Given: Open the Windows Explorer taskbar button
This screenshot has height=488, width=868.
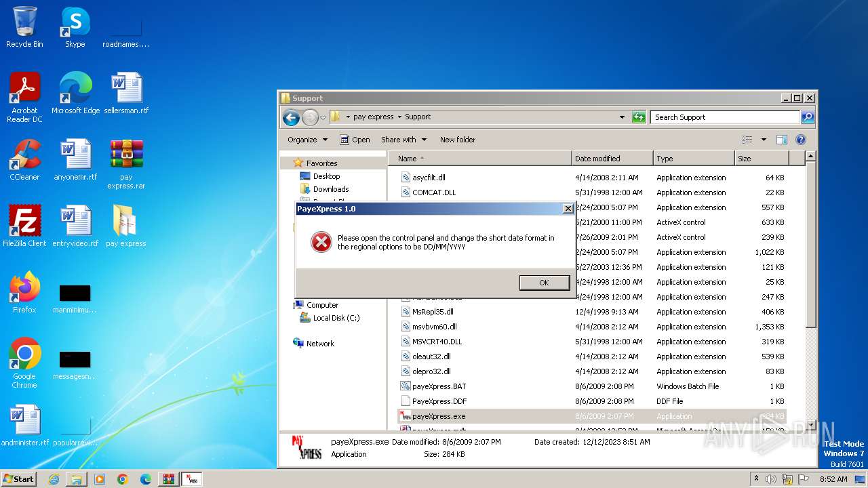Looking at the screenshot, I should pyautogui.click(x=77, y=479).
